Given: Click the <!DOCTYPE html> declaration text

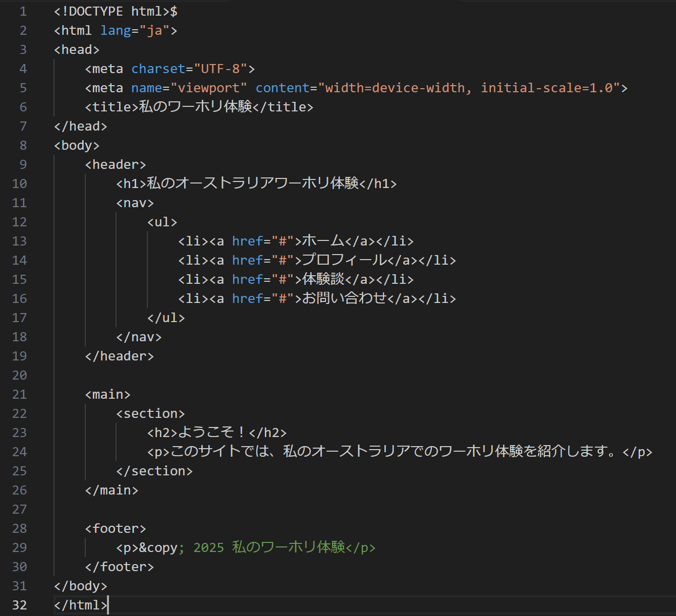Looking at the screenshot, I should pyautogui.click(x=112, y=11).
